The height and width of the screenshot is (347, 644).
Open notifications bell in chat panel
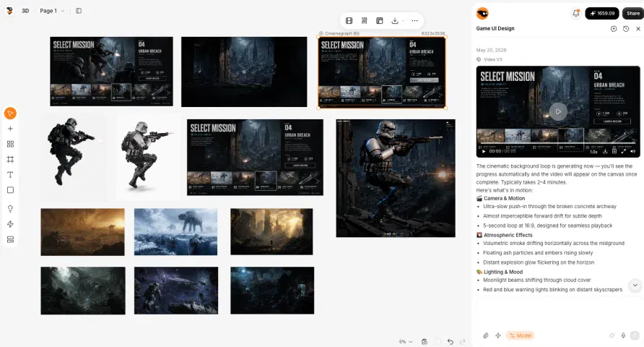576,13
